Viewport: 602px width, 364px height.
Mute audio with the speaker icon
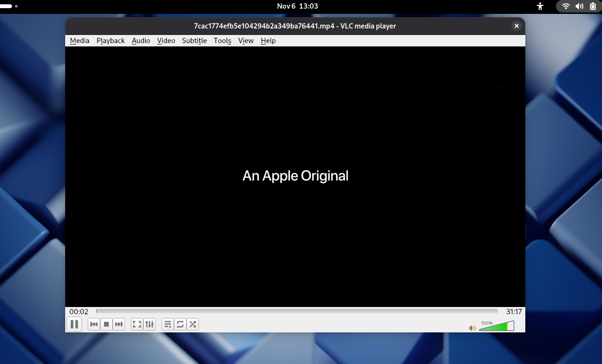[x=472, y=328]
